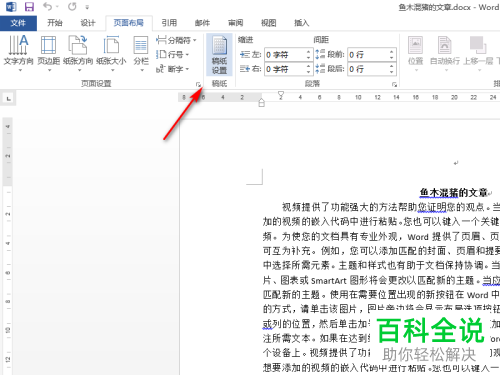Open the 文字方向 text direction tool

pyautogui.click(x=19, y=53)
